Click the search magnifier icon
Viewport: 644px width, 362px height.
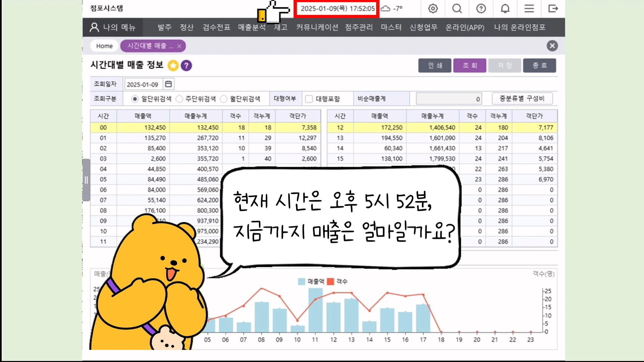457,8
